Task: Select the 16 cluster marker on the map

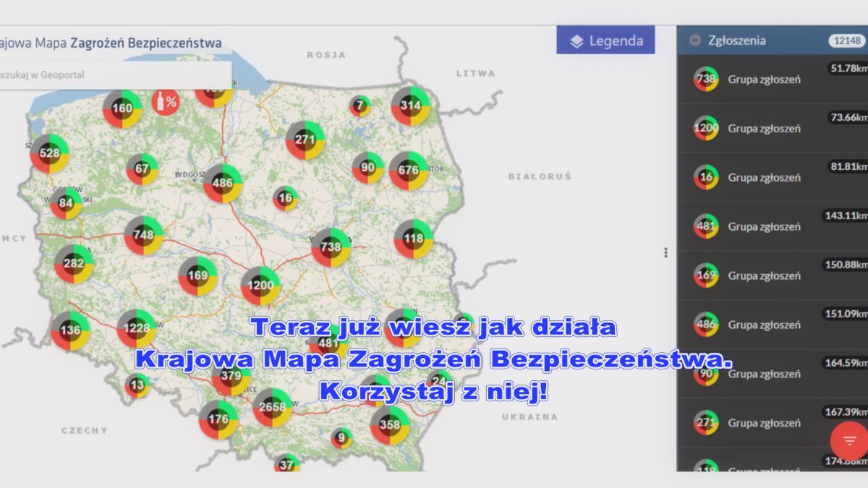Action: pos(285,198)
